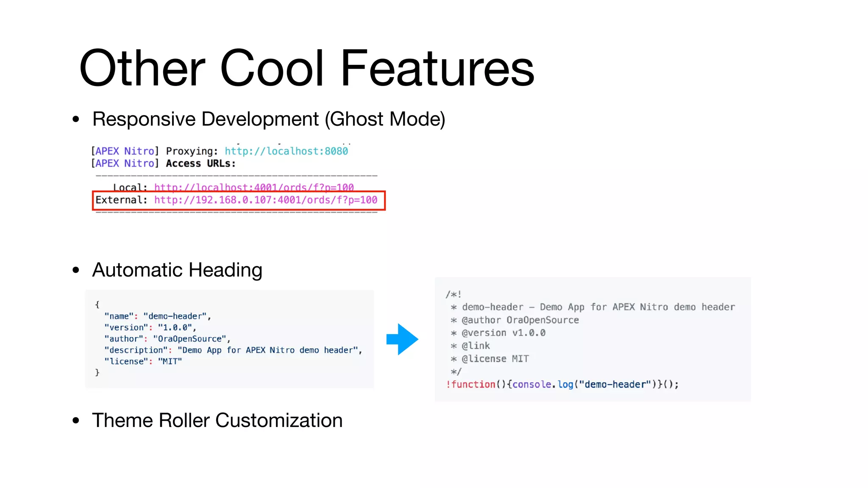Click the "license": "MIT" JSON line
Image resolution: width=868 pixels, height=488 pixels.
click(143, 361)
